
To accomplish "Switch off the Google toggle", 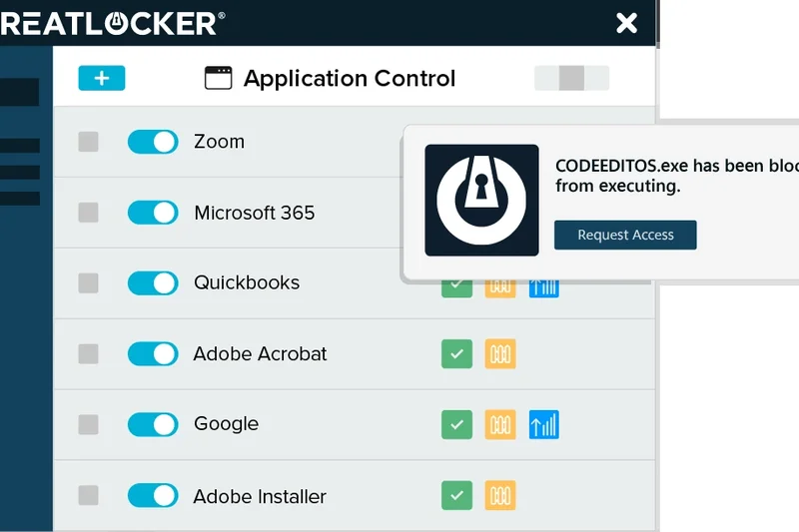I will click(153, 424).
